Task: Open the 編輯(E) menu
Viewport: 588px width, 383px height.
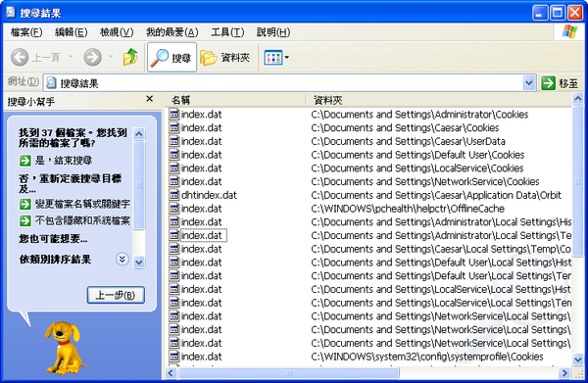Action: point(71,32)
